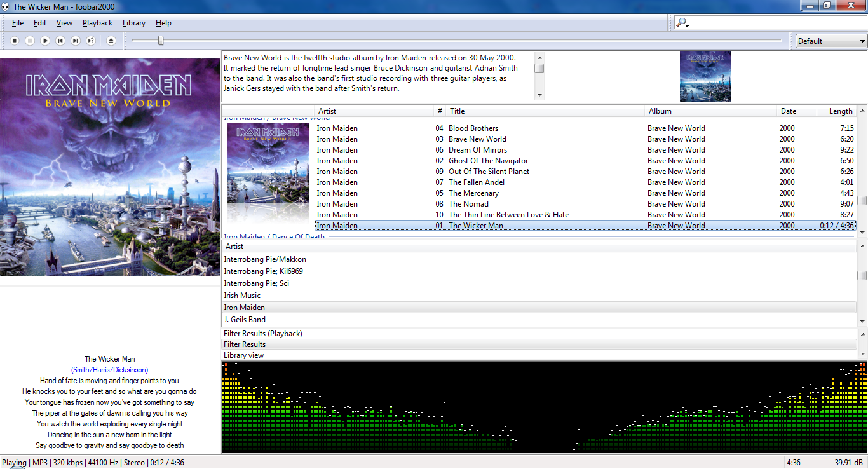The height and width of the screenshot is (469, 868).
Task: Select the Filter Results playlist
Action: coord(539,344)
